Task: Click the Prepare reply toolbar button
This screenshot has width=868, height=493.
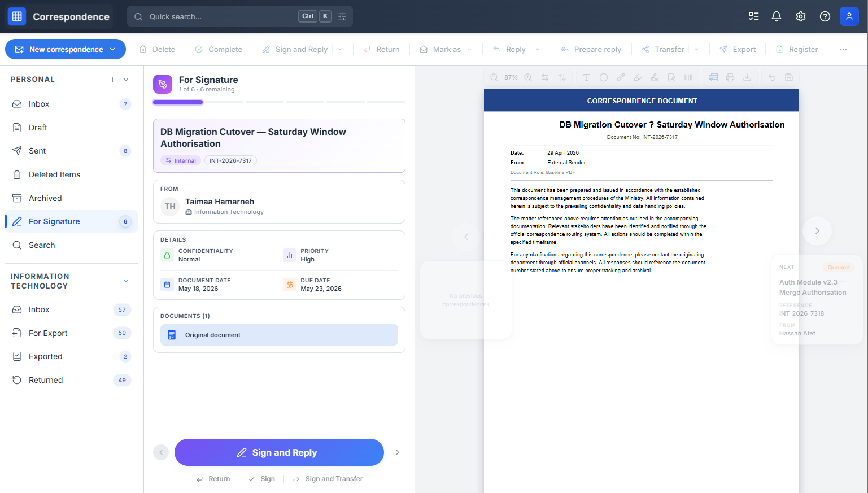Action: point(591,49)
